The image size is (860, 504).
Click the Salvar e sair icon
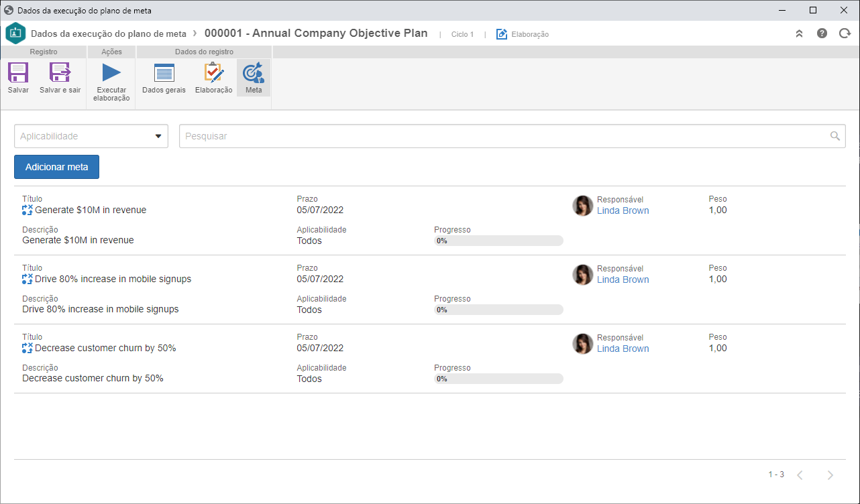pos(60,72)
